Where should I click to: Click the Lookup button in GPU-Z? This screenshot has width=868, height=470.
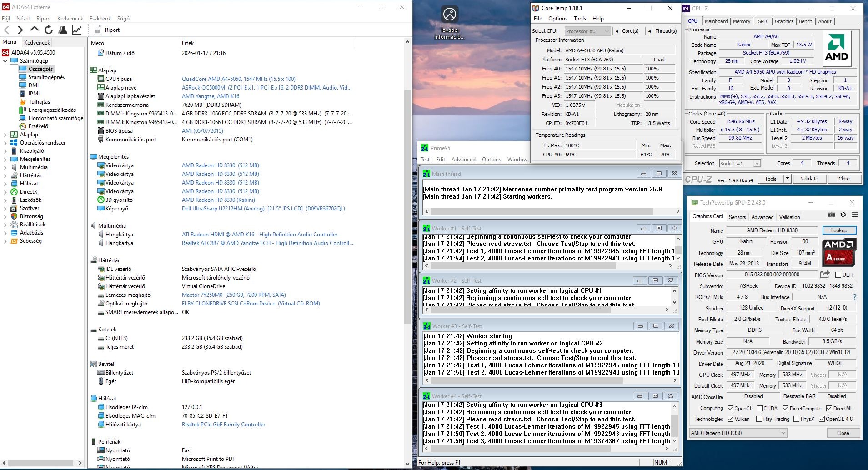click(x=839, y=230)
